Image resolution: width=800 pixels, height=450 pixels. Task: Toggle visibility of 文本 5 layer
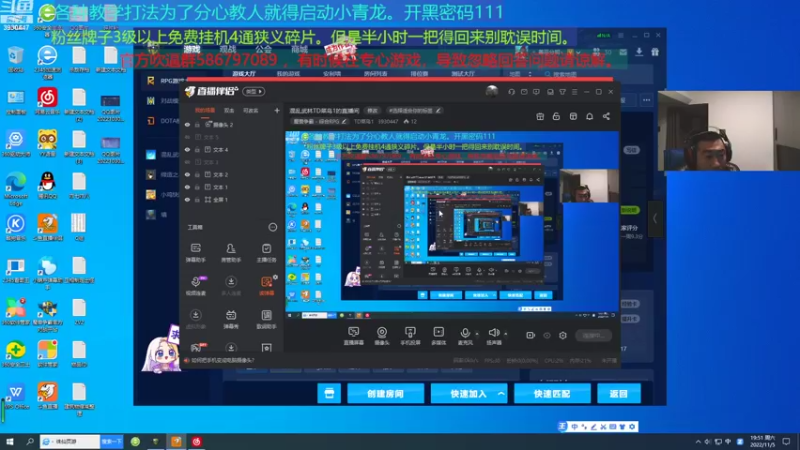(x=187, y=137)
